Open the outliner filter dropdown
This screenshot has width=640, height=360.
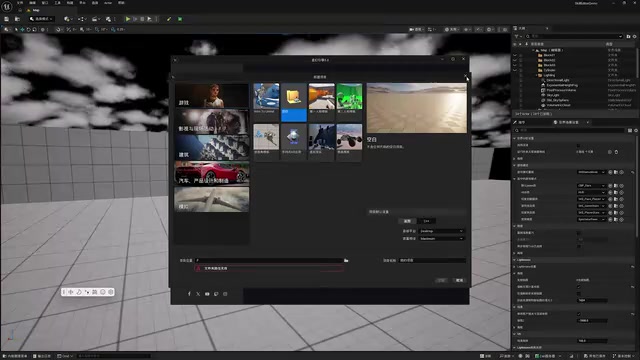pyautogui.click(x=518, y=36)
